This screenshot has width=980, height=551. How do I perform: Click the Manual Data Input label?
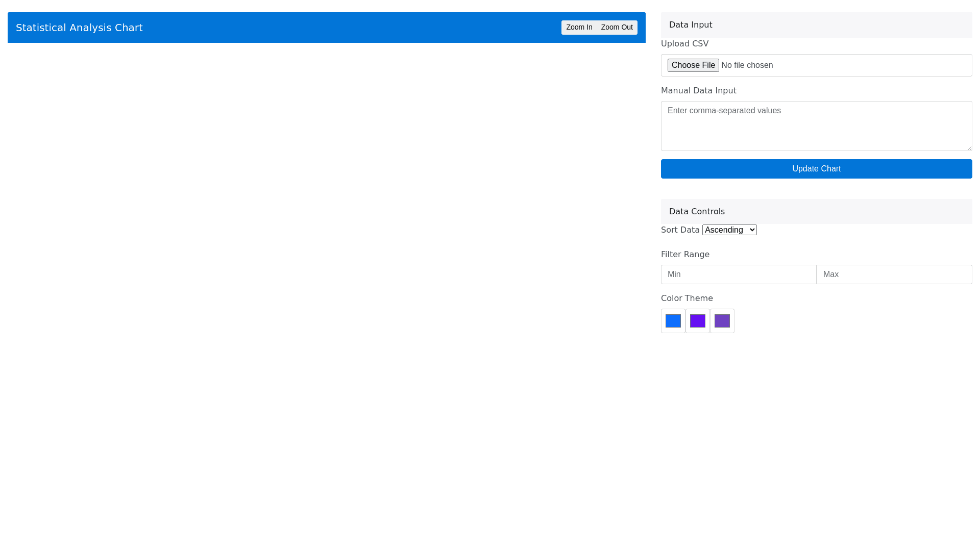[698, 91]
